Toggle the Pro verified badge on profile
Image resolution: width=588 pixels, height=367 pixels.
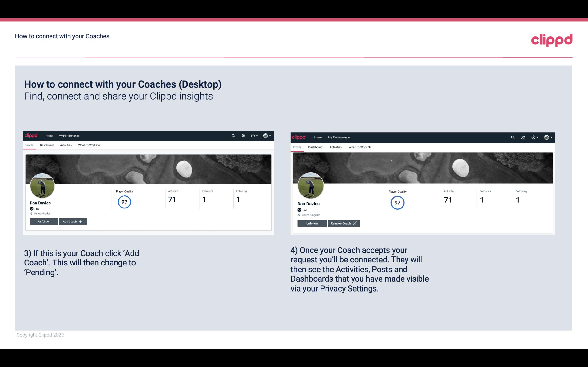(x=31, y=209)
